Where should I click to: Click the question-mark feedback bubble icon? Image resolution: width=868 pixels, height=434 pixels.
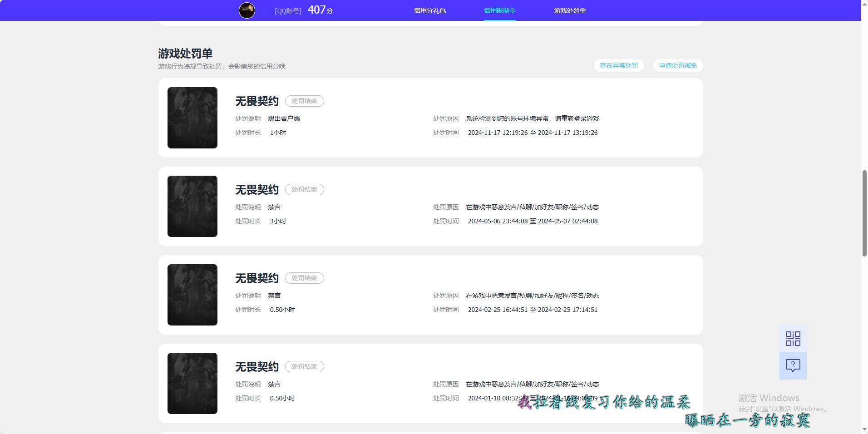(x=792, y=365)
